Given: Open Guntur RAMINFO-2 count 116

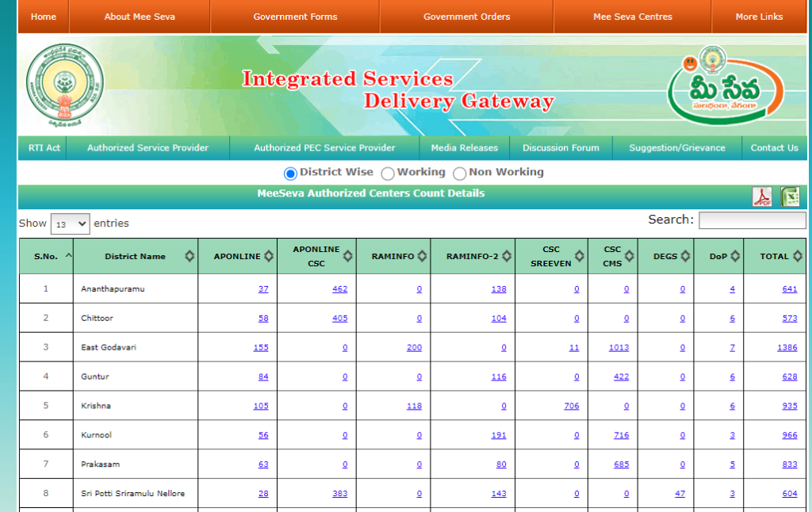Looking at the screenshot, I should (499, 376).
